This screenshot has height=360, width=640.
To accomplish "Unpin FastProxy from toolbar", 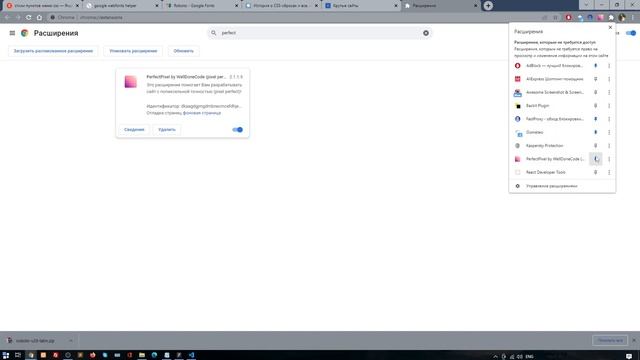I will (x=596, y=119).
